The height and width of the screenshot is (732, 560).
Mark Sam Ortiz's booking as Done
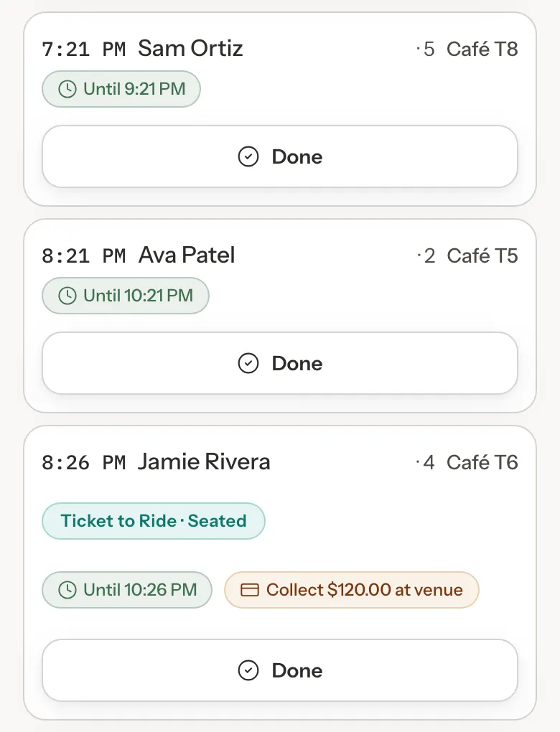point(280,157)
